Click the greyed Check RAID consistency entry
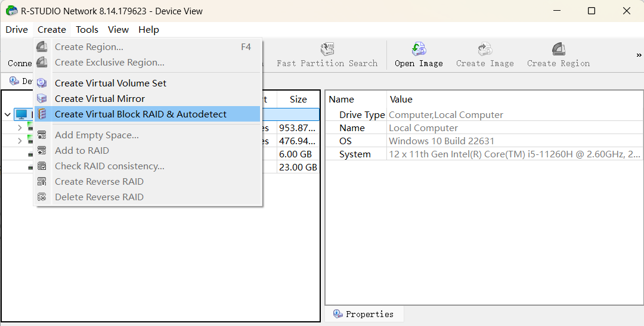Image resolution: width=644 pixels, height=326 pixels. click(147, 166)
